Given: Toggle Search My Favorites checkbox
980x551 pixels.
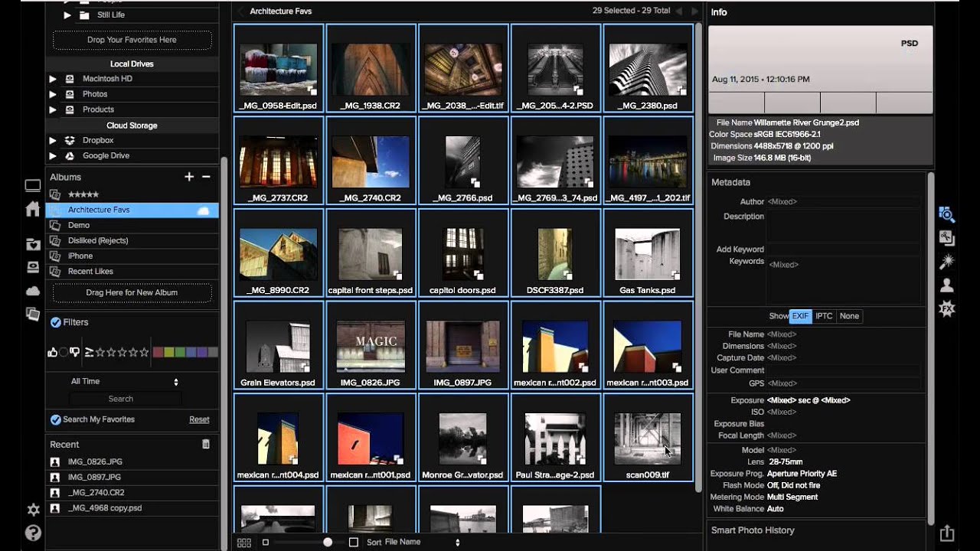Looking at the screenshot, I should click(55, 419).
